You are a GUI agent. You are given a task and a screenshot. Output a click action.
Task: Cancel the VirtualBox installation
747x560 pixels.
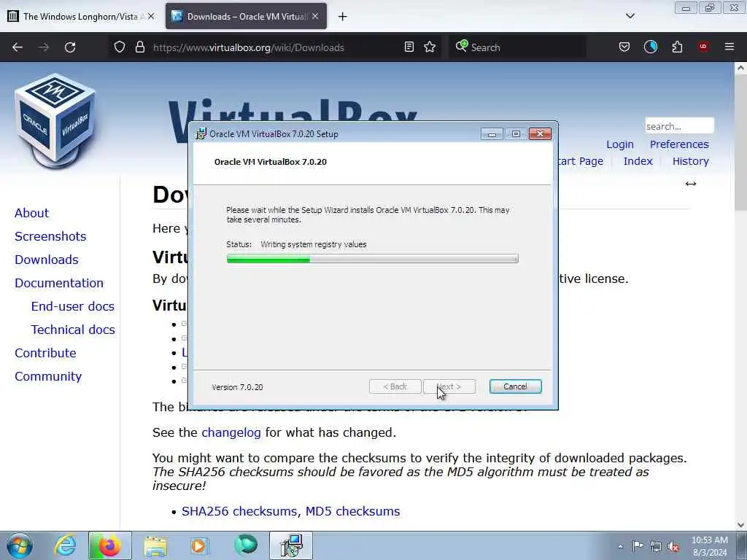coord(516,386)
